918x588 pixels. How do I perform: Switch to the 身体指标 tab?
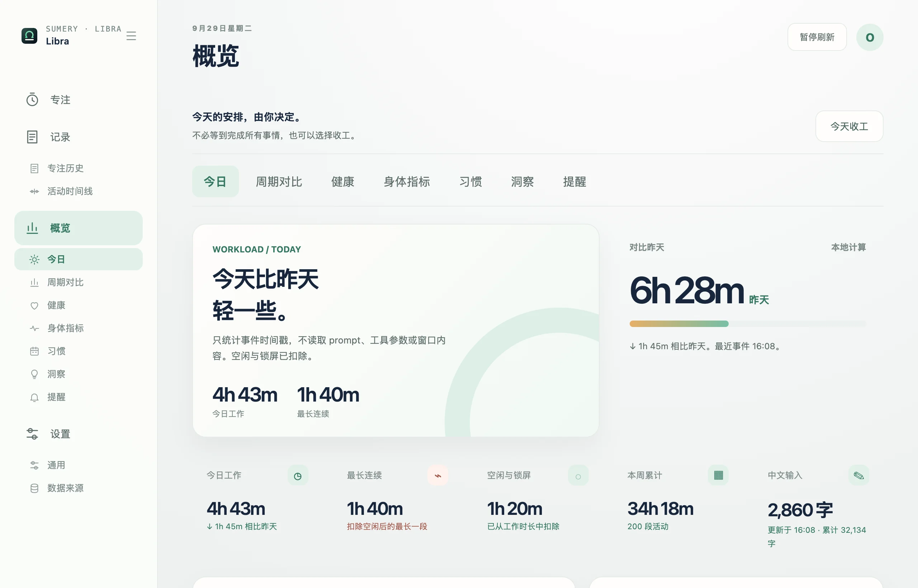tap(407, 181)
